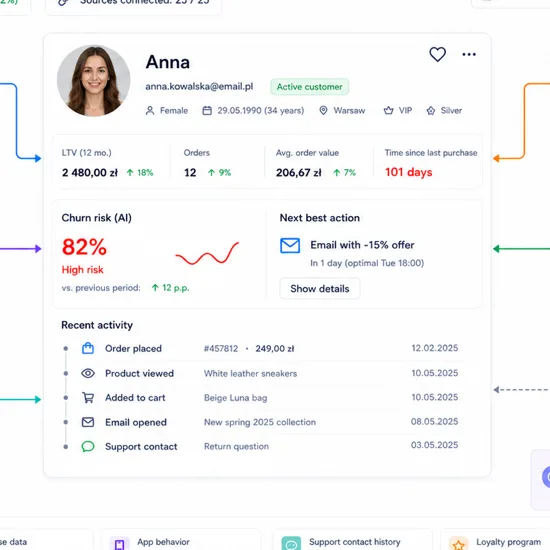Click the person icon next to Female
550x550 pixels.
(x=150, y=110)
